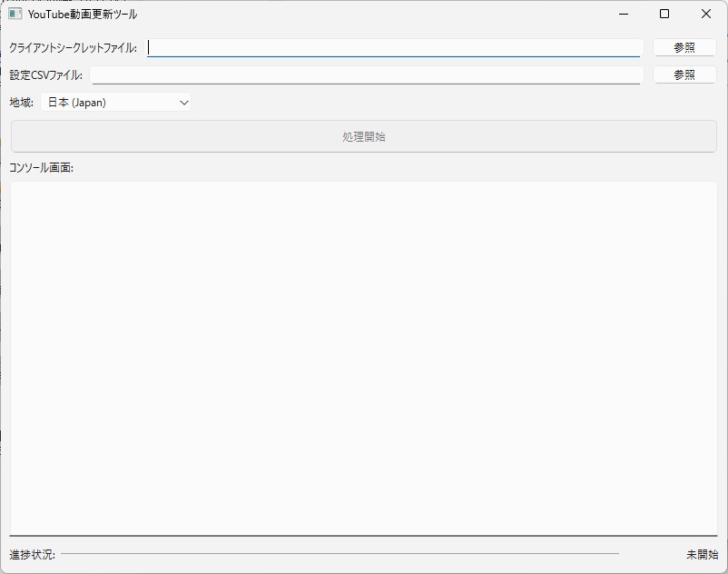This screenshot has width=728, height=574.
Task: Click the 地域 label
Action: (19, 102)
